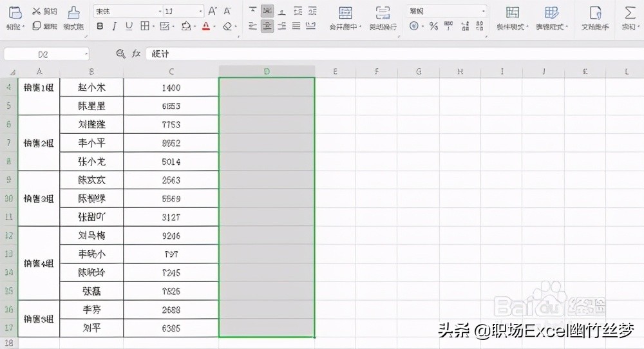Click the select-all corner triangle

point(12,72)
